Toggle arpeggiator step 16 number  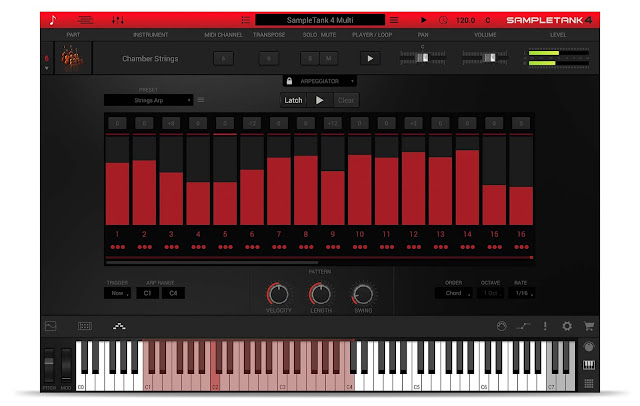point(521,234)
